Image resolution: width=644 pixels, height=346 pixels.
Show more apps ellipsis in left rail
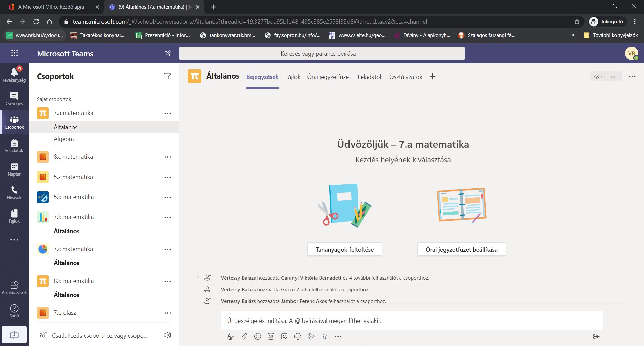coord(14,240)
